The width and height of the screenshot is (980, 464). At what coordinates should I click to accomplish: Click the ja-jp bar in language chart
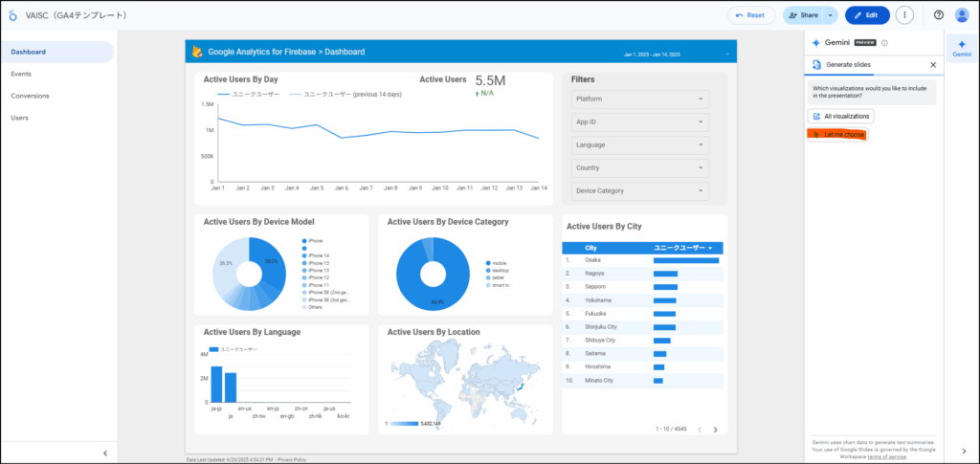tap(216, 384)
